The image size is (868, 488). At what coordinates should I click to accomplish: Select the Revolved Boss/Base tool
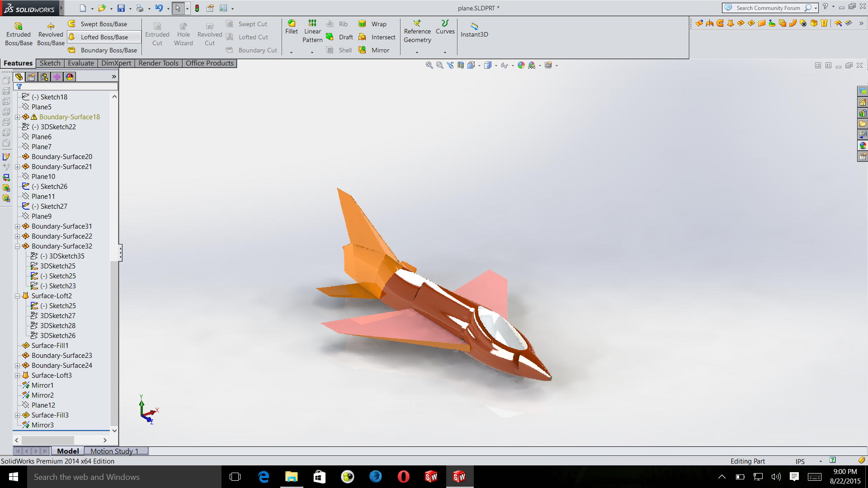point(51,34)
